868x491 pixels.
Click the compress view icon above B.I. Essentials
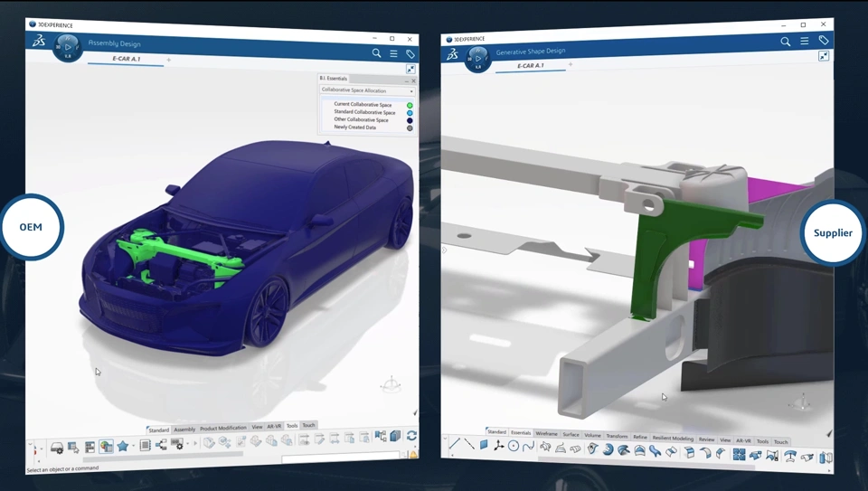410,70
